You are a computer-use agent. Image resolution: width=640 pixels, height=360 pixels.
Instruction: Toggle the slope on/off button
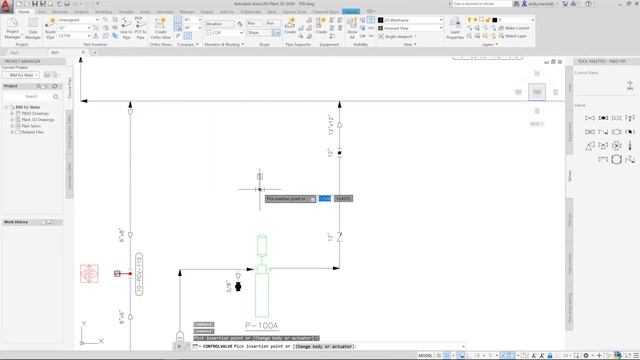tap(276, 32)
